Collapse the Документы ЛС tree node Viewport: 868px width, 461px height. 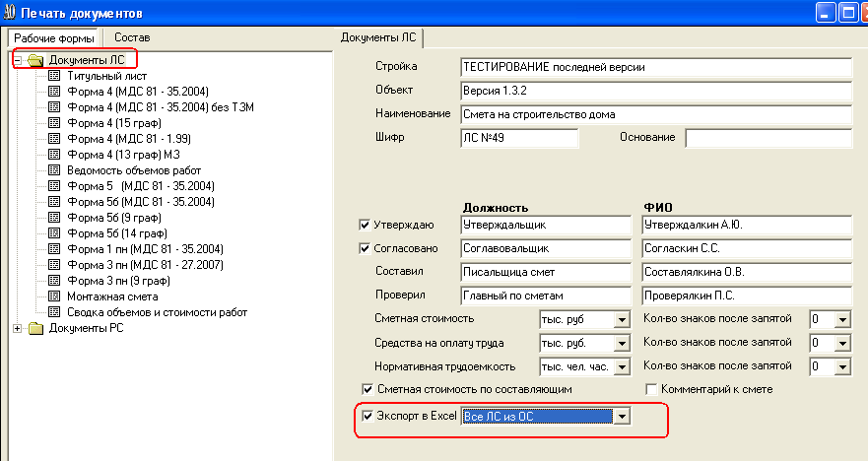18,60
